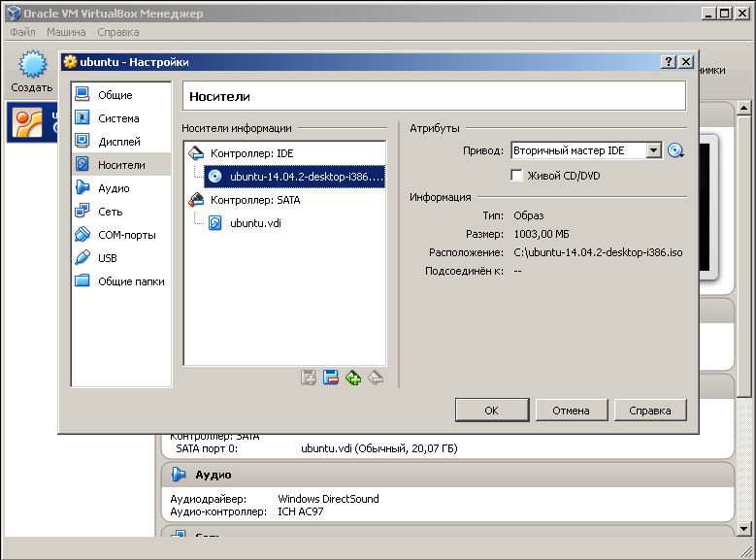
Task: Select the Система settings category
Action: click(121, 118)
